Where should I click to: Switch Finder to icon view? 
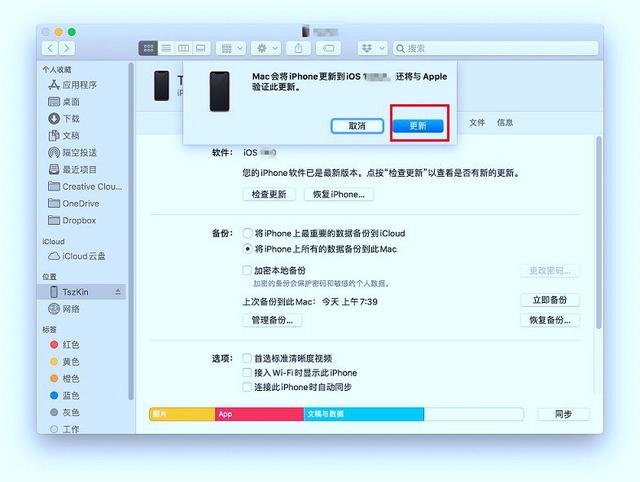pyautogui.click(x=148, y=49)
